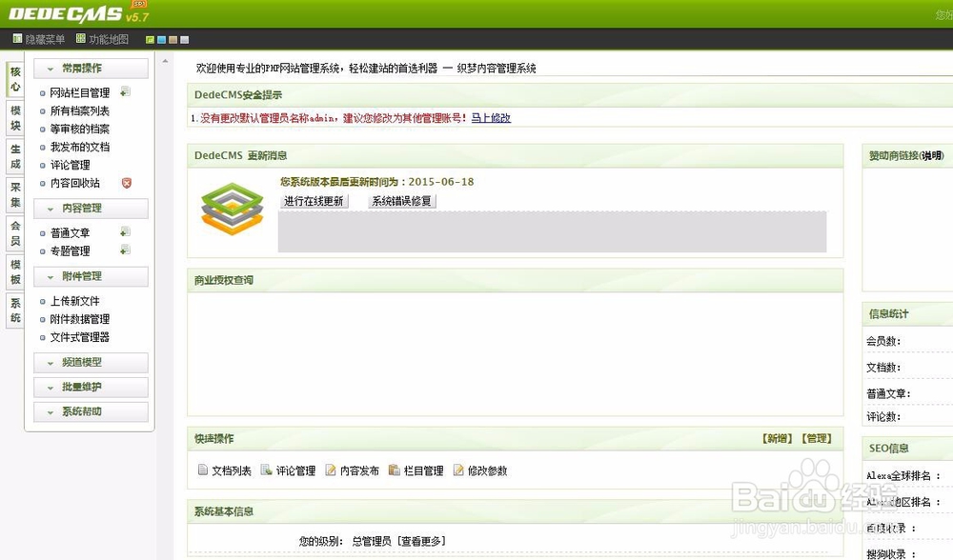Open 普通文章 in sidebar
Image resolution: width=953 pixels, height=560 pixels.
(70, 233)
